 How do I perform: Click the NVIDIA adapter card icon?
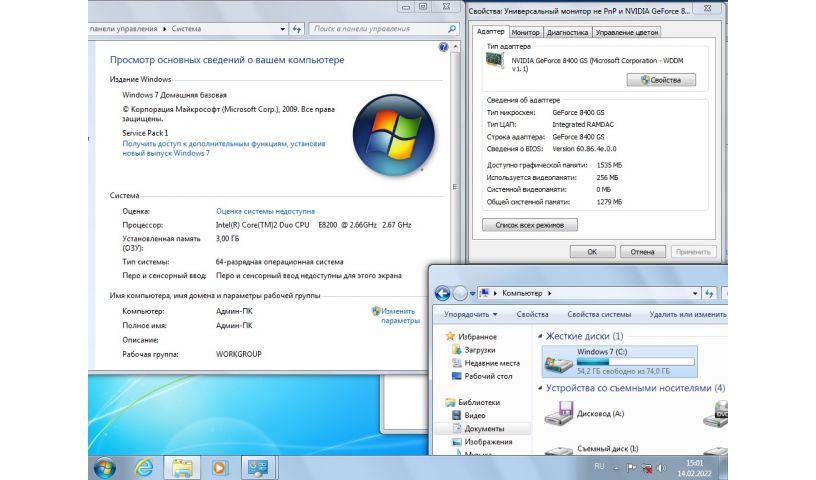(x=495, y=61)
